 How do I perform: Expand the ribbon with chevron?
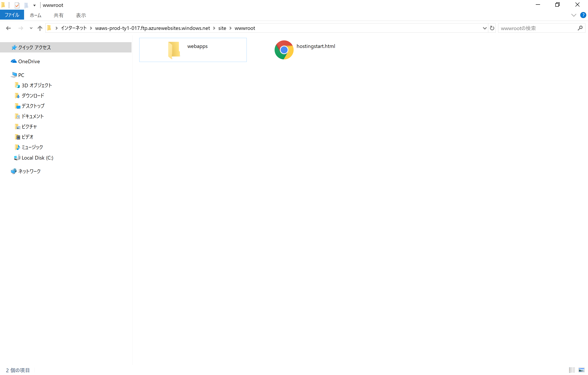click(574, 15)
